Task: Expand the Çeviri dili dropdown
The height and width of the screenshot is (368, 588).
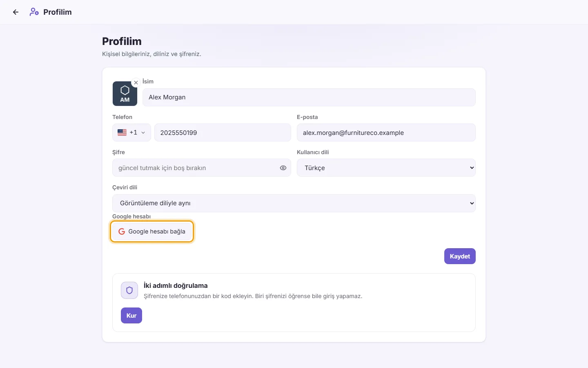Action: [x=294, y=203]
